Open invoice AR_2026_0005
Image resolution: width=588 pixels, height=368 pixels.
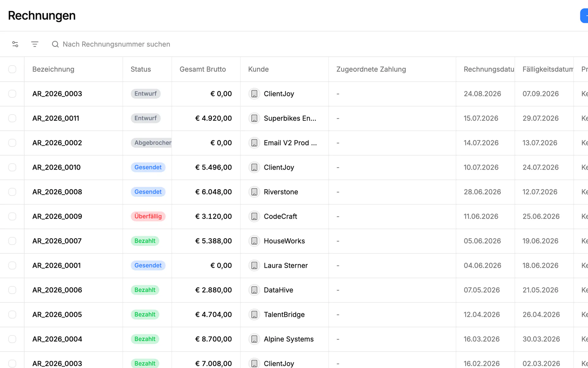[57, 315]
